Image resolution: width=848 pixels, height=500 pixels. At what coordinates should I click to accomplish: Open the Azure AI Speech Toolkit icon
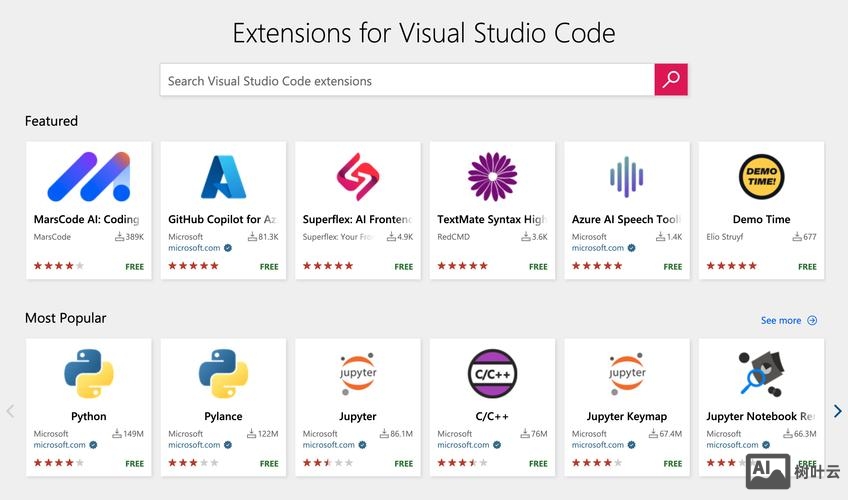click(x=626, y=177)
